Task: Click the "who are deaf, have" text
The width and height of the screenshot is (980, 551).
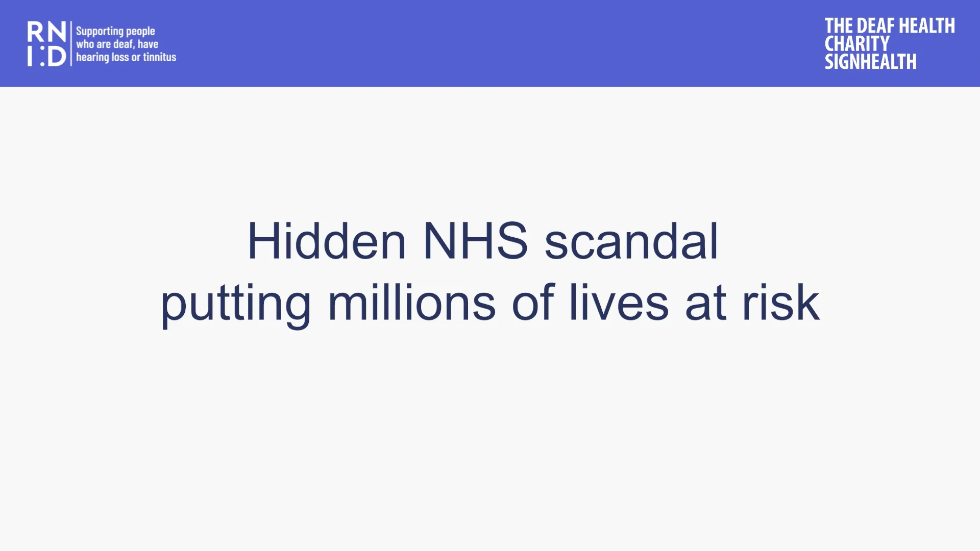Action: coord(117,44)
